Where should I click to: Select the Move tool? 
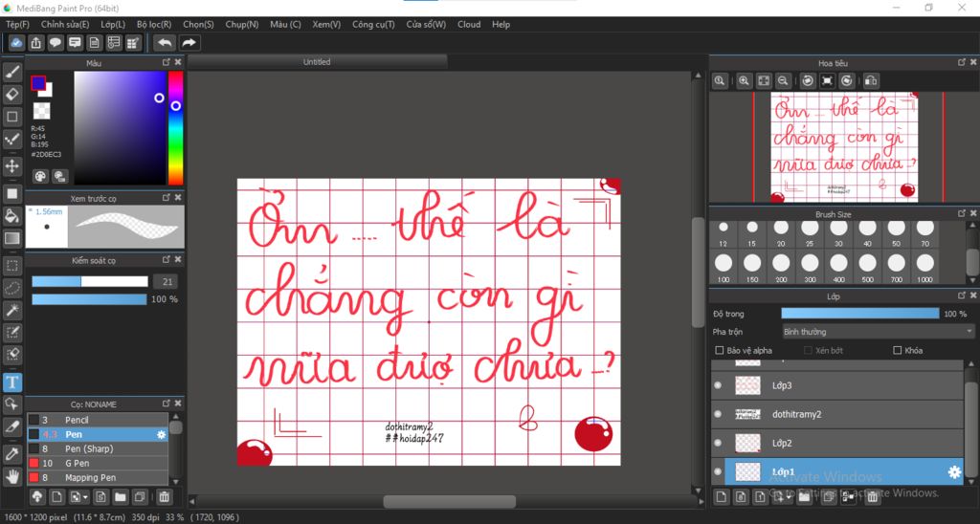tap(11, 166)
